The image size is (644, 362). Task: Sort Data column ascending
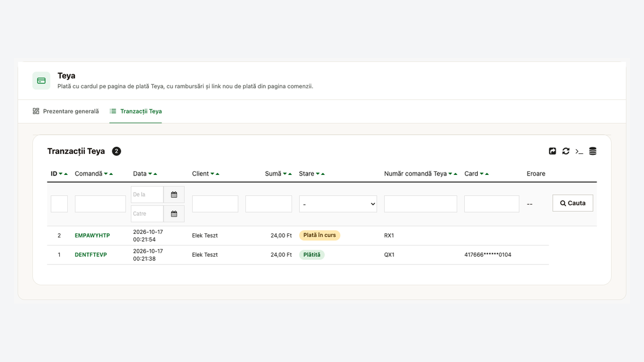pos(155,174)
